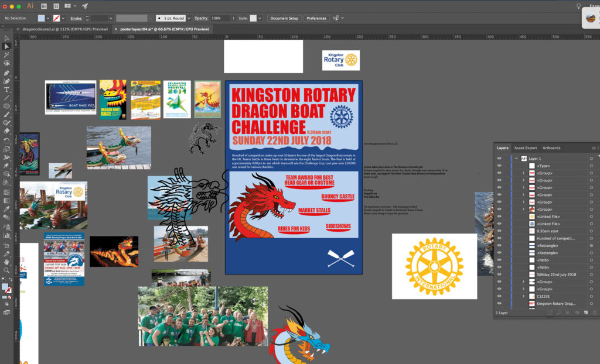The height and width of the screenshot is (364, 600).
Task: Select the Ellipse tool
Action: (6, 106)
